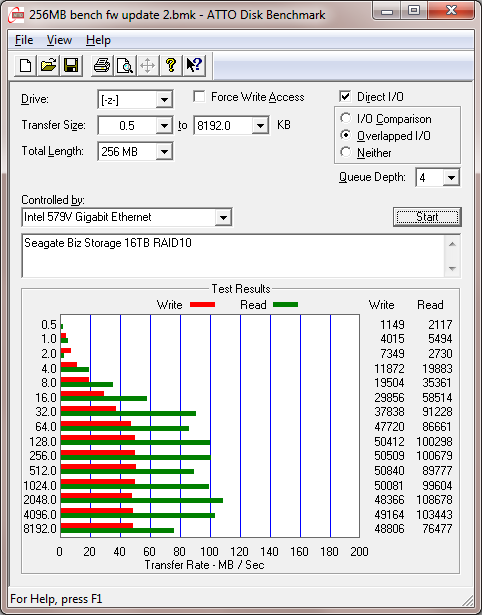Open About via yellow question mark icon
Screen dimensions: 482x615
[x=171, y=65]
